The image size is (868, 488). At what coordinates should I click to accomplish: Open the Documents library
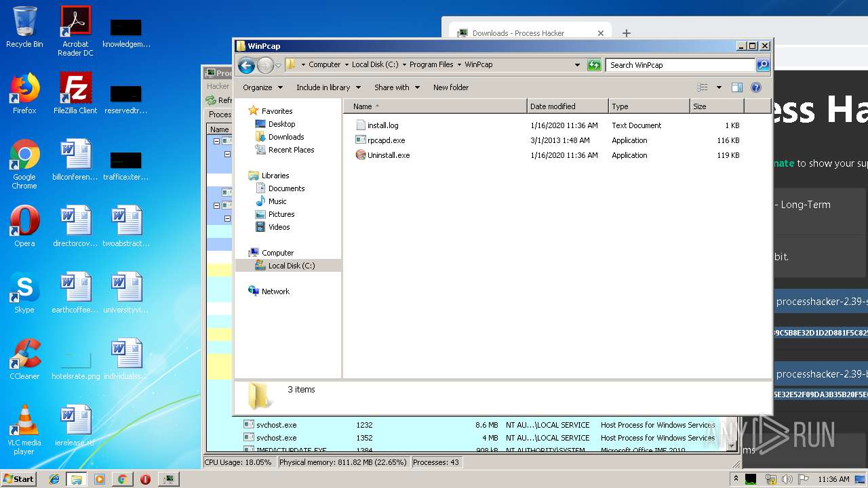pos(286,188)
